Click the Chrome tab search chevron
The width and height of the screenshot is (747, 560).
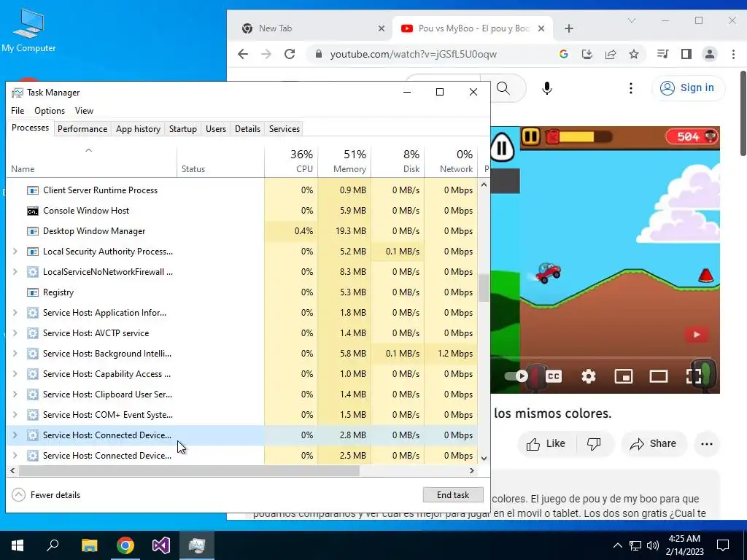[632, 20]
